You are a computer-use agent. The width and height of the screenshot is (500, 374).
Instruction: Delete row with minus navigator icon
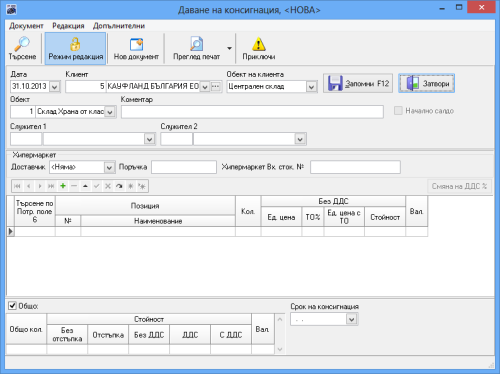tap(74, 186)
